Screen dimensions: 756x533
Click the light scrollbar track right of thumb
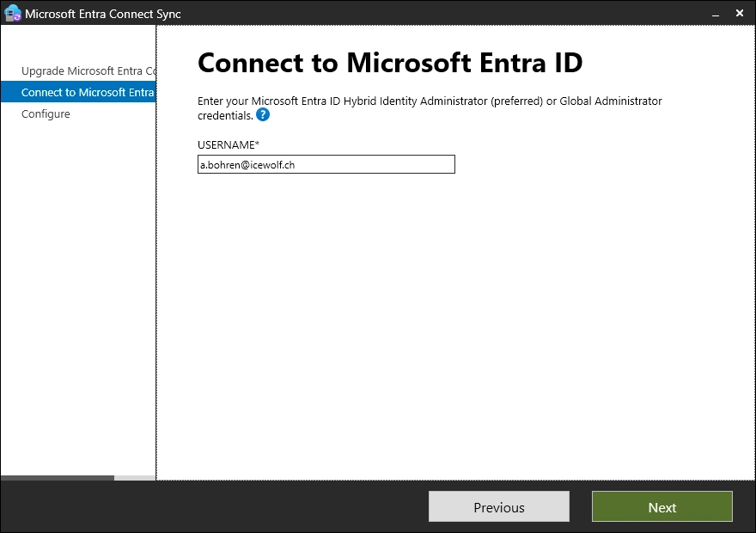click(x=134, y=477)
